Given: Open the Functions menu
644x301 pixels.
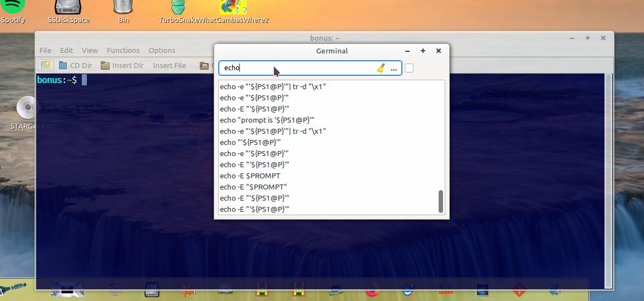Looking at the screenshot, I should coord(123,50).
